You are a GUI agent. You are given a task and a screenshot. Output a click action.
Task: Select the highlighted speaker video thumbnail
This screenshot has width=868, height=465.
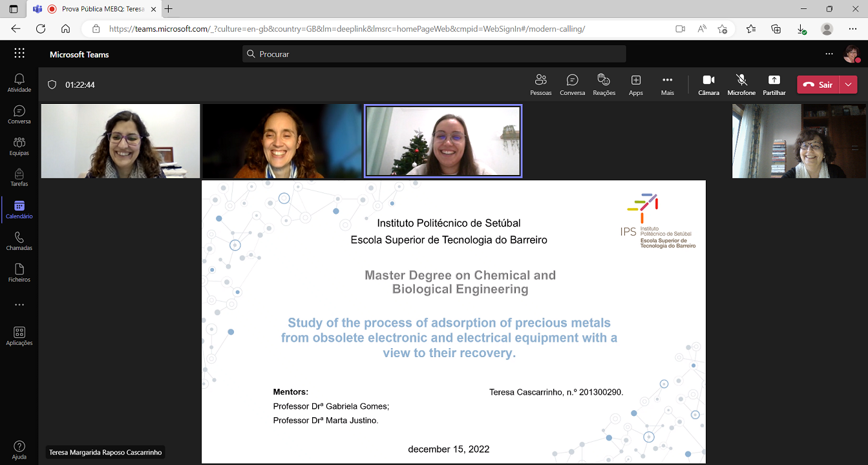[x=443, y=141]
